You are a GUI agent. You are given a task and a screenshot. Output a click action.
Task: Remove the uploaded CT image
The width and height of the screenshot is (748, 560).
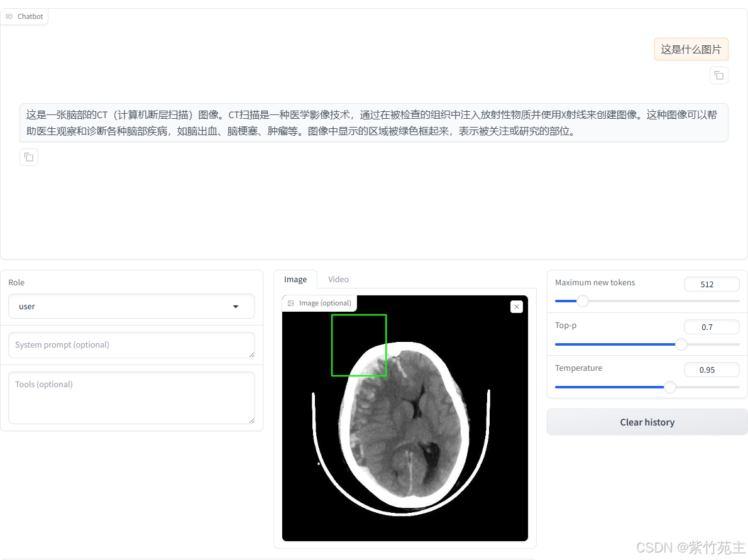click(x=516, y=307)
